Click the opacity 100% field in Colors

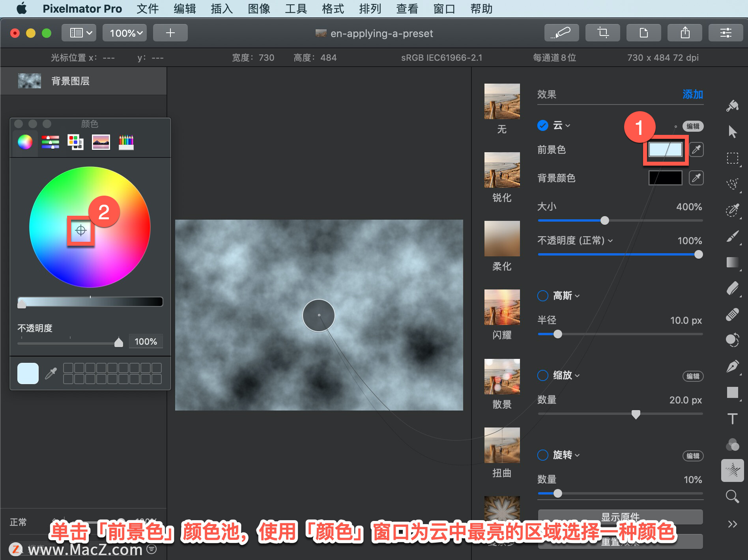pos(146,342)
